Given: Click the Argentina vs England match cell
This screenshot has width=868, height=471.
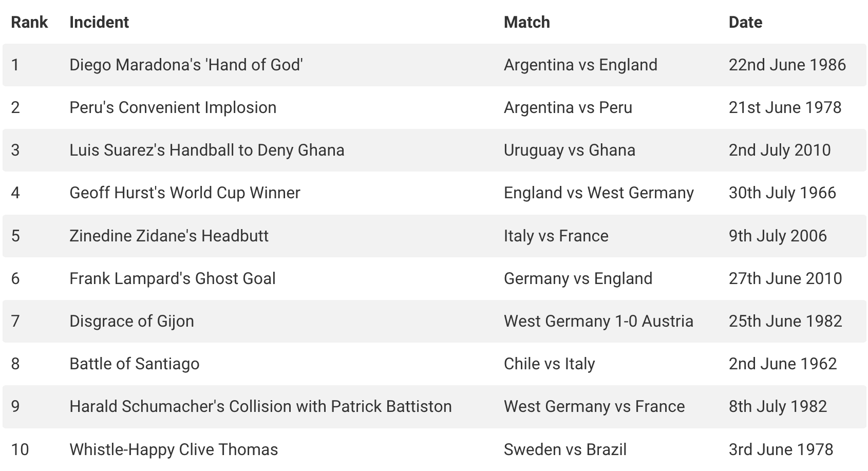Looking at the screenshot, I should coord(580,65).
